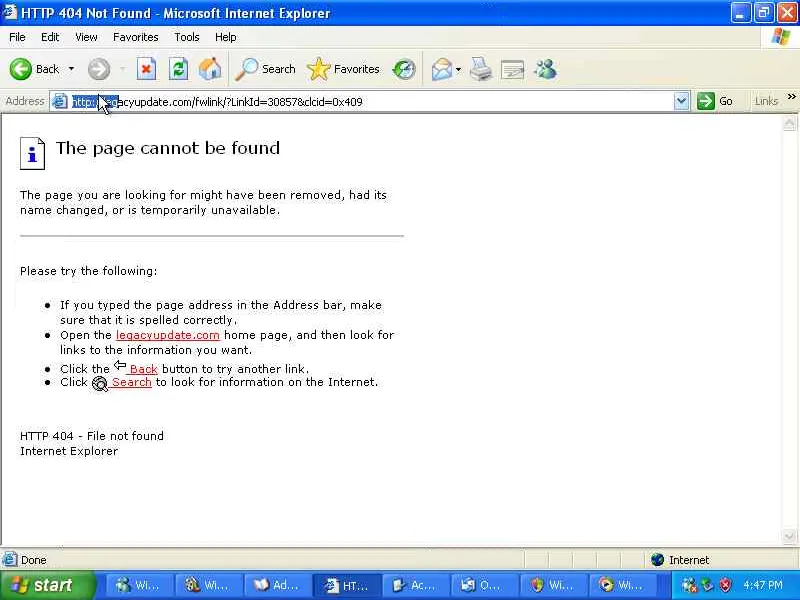800x600 pixels.
Task: Click the title bar Internet Explorer icon
Action: (10, 12)
